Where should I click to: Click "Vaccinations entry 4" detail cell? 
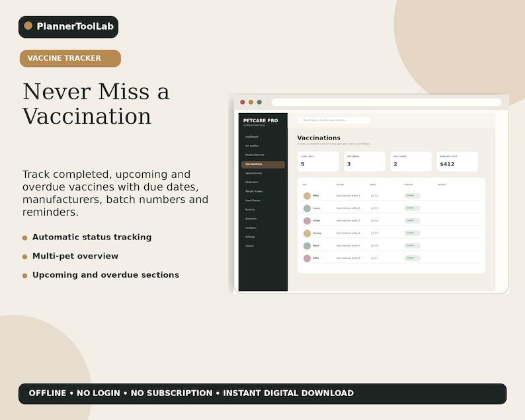coord(348,233)
